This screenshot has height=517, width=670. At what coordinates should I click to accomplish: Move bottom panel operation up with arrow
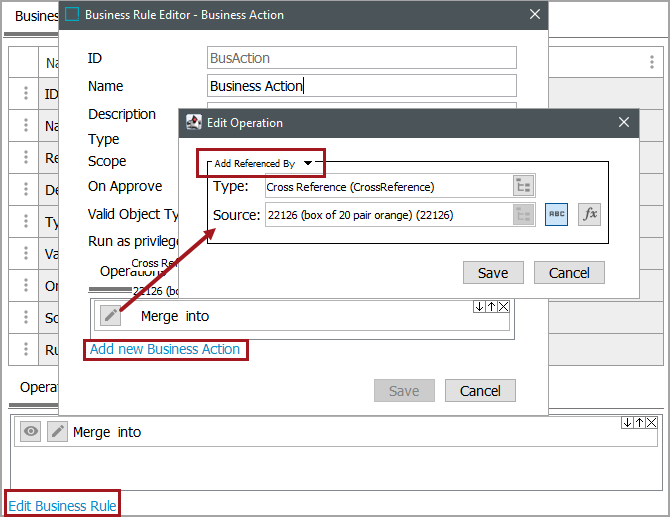[638, 423]
